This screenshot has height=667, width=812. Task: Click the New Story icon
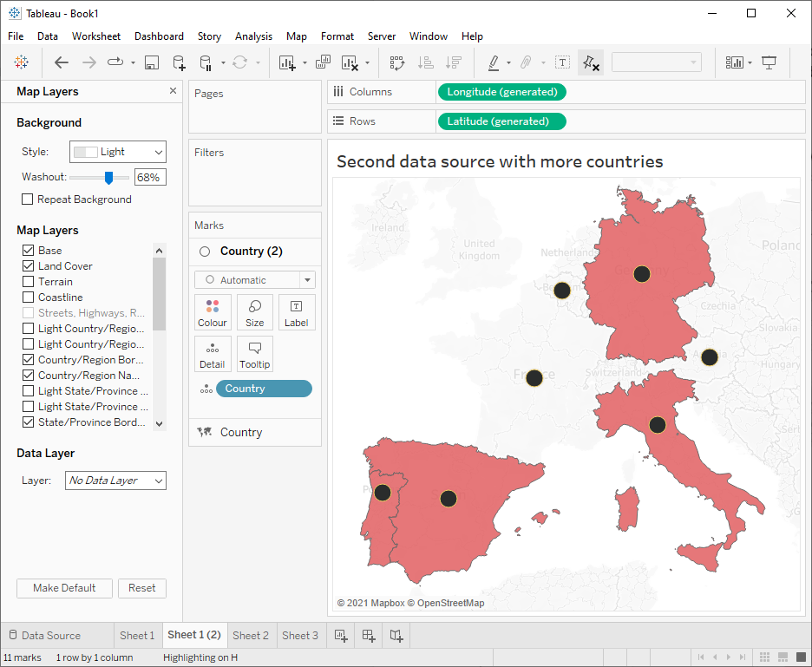396,636
